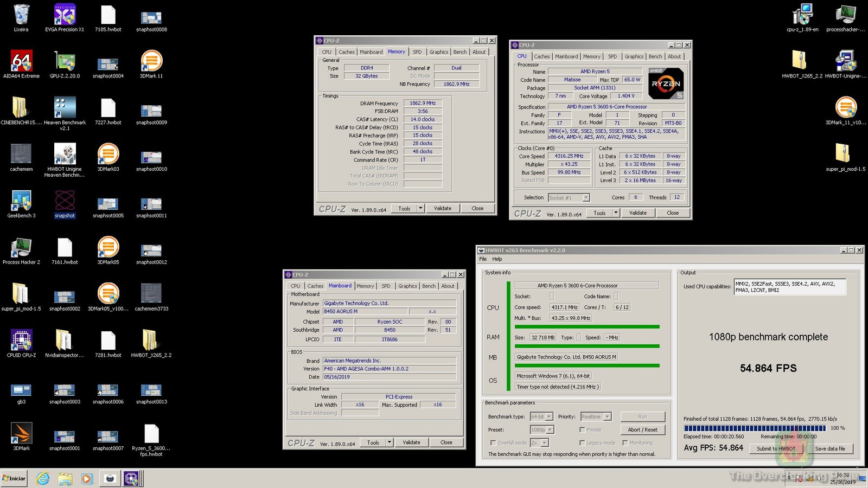
Task: Open Geekbench 3 from the desktop
Action: 21,201
